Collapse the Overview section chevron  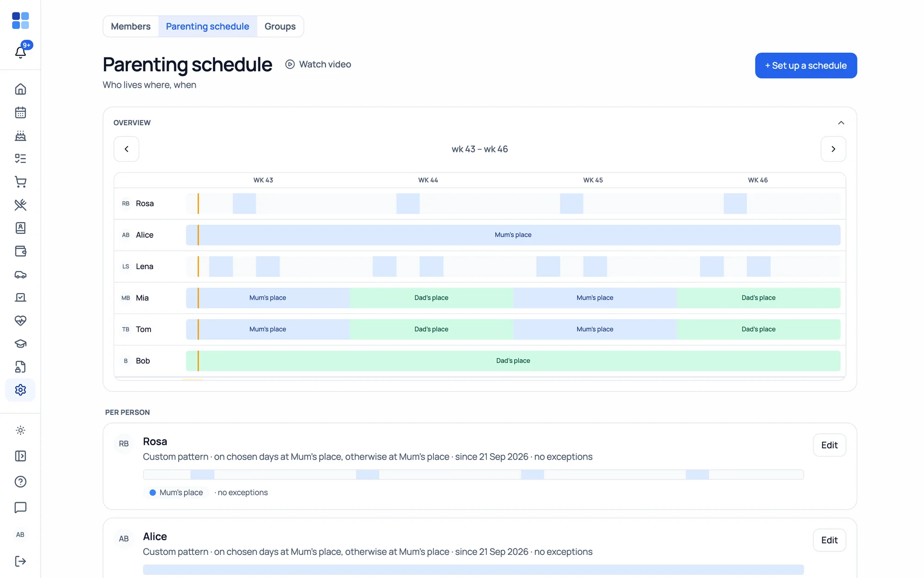click(841, 123)
